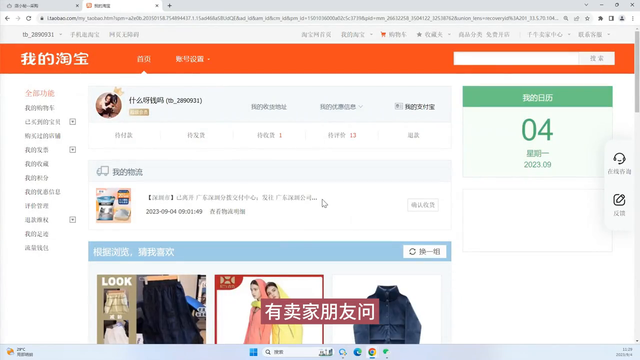
Task: Open 账号设置 menu in orange header
Action: point(193,59)
